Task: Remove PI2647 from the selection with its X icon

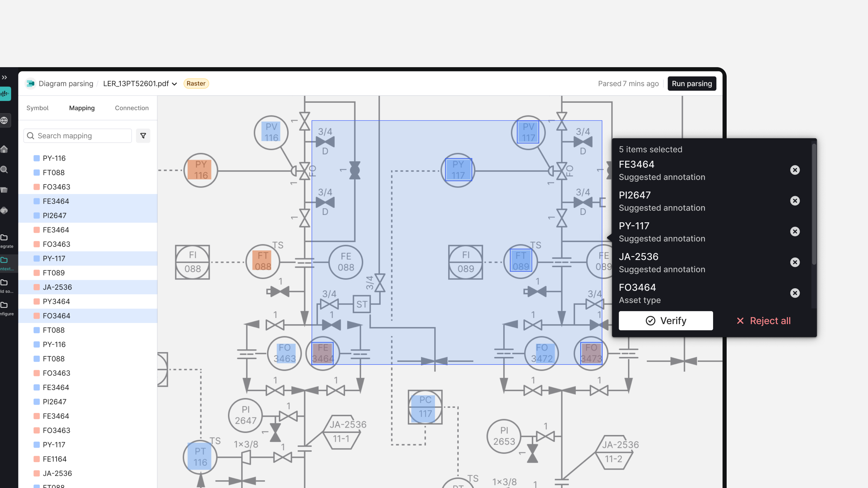Action: pyautogui.click(x=794, y=201)
